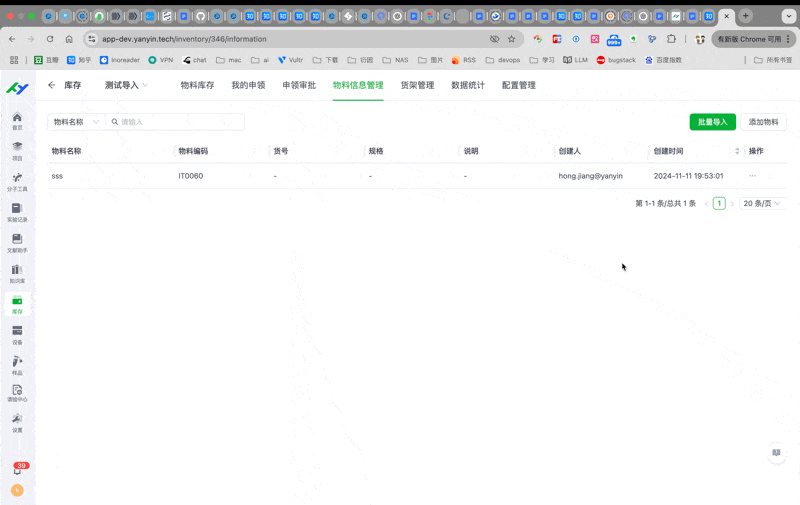800x505 pixels.
Task: Open a new browser tab with plus
Action: [x=745, y=16]
